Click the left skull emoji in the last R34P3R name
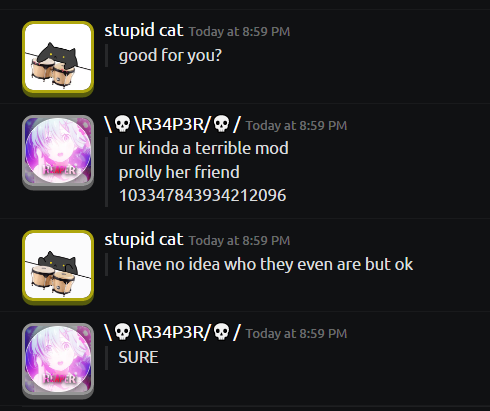Viewport: 490px width, 411px height. tap(122, 332)
